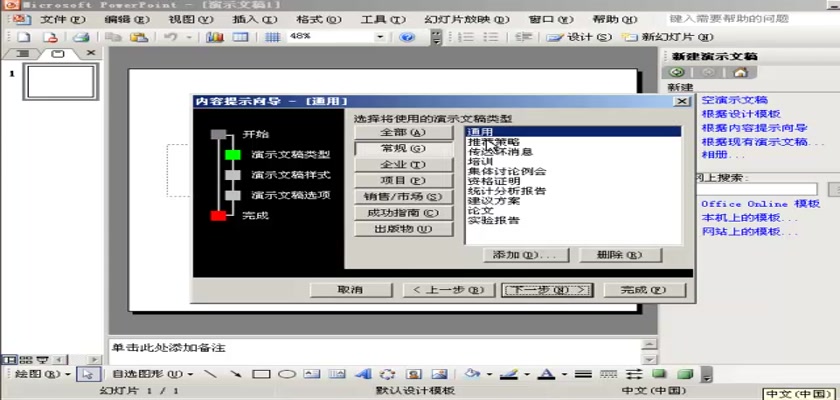Click the Undo arrow icon

[x=170, y=37]
